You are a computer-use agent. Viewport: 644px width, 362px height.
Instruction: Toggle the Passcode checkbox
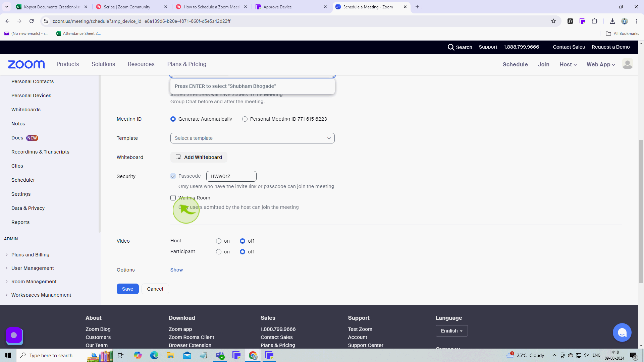pos(173,176)
